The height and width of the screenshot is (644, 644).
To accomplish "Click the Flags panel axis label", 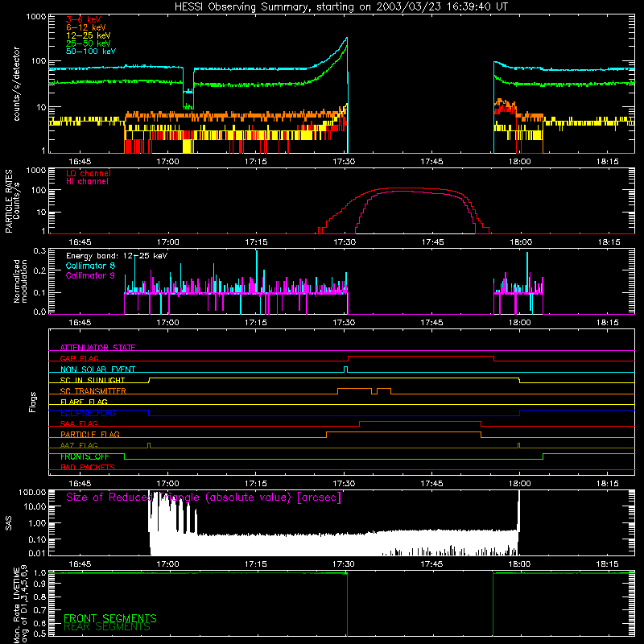I will point(32,402).
